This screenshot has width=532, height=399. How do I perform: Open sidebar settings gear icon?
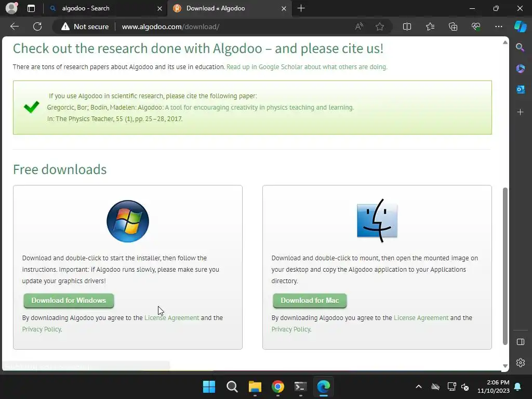point(520,363)
